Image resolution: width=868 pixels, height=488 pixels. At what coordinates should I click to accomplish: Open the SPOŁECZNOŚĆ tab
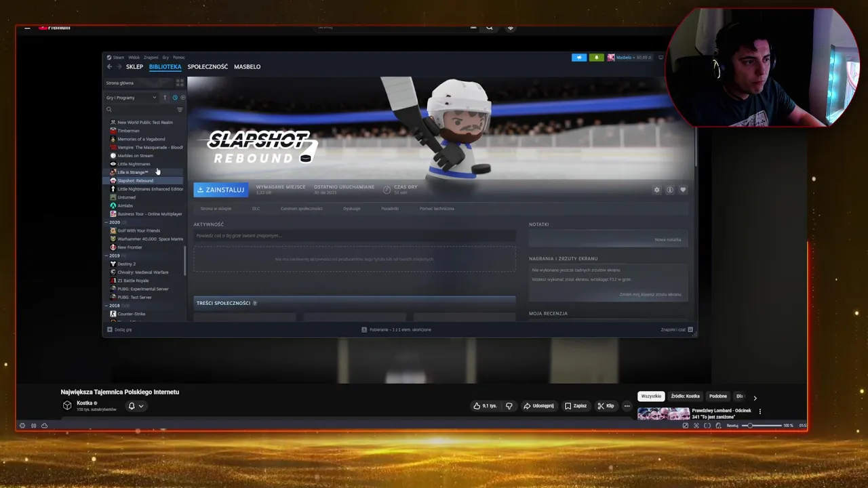click(208, 66)
